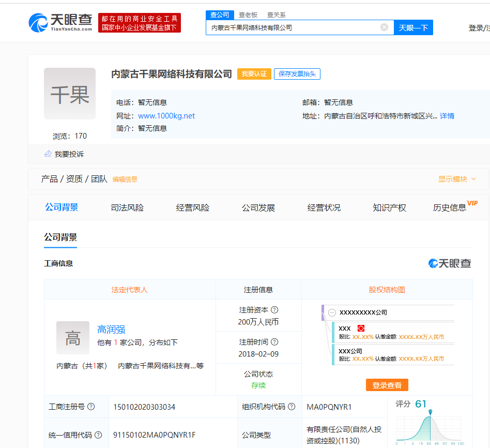The width and height of the screenshot is (490, 448).
Task: Click the 高 avatar of legal representative
Action: click(x=73, y=338)
